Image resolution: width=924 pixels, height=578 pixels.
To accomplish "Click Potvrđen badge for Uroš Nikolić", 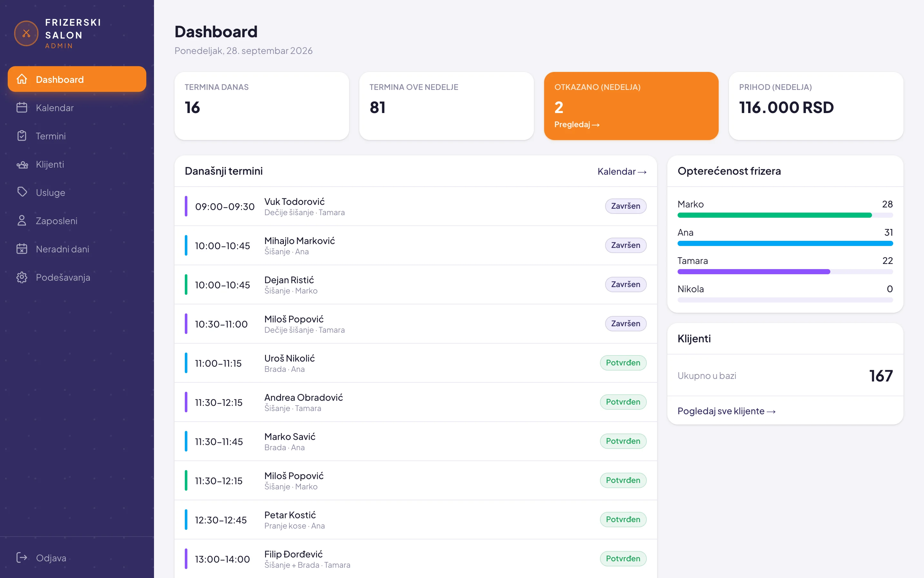I will coord(623,363).
